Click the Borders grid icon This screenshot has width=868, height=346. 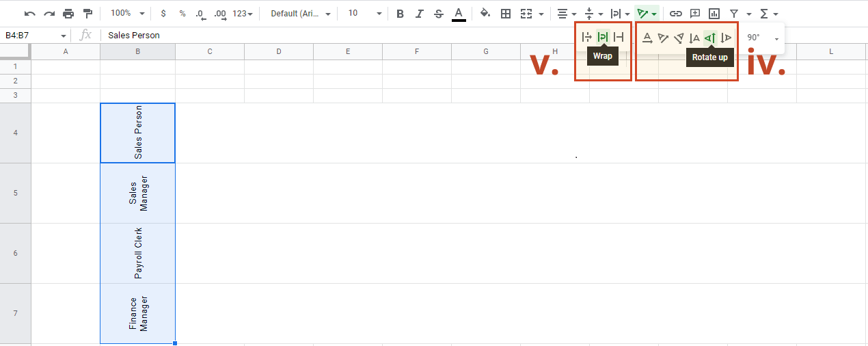tap(506, 14)
